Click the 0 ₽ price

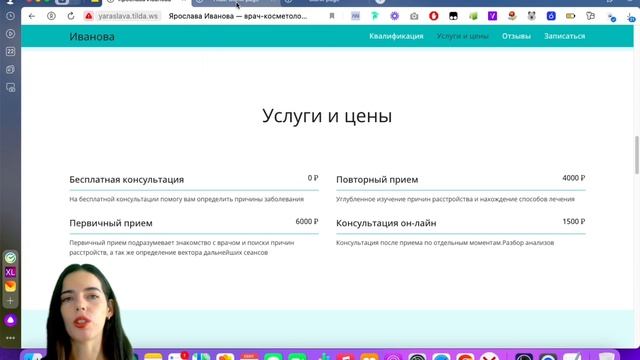point(313,178)
